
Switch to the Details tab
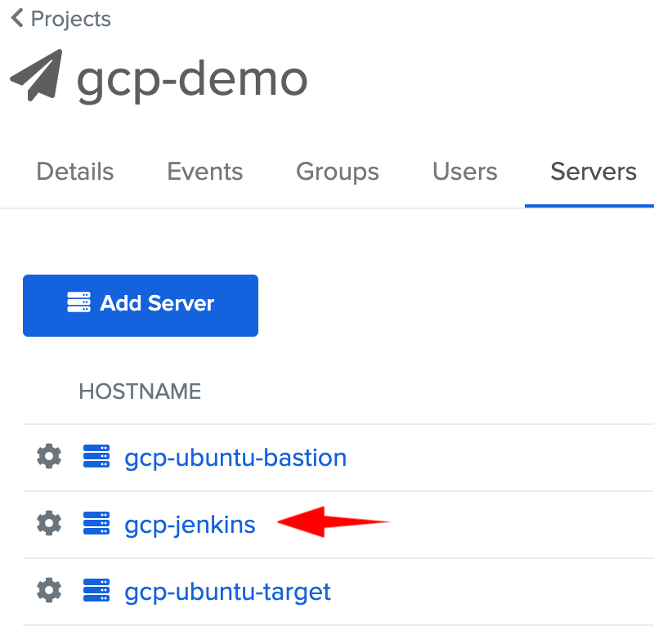pos(75,172)
